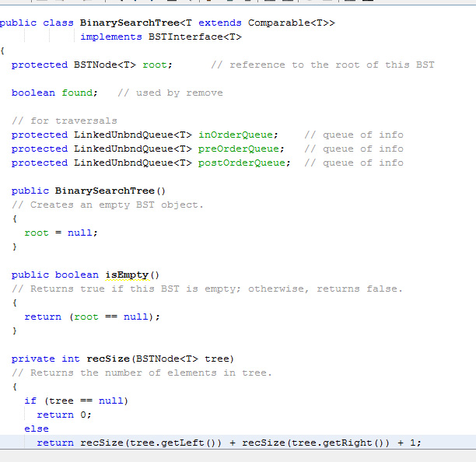The height and width of the screenshot is (462, 476).
Task: Click 'BSTNode<T>' in the root field declaration
Action: pos(105,65)
